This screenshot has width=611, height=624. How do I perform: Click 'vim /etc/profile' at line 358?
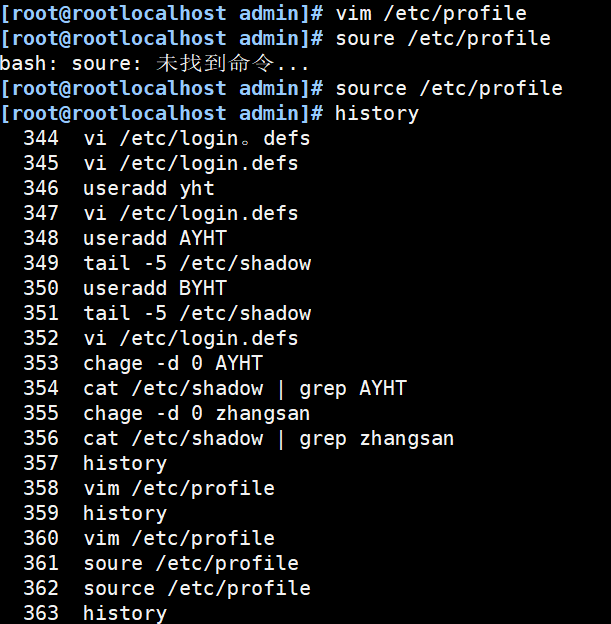pyautogui.click(x=149, y=488)
